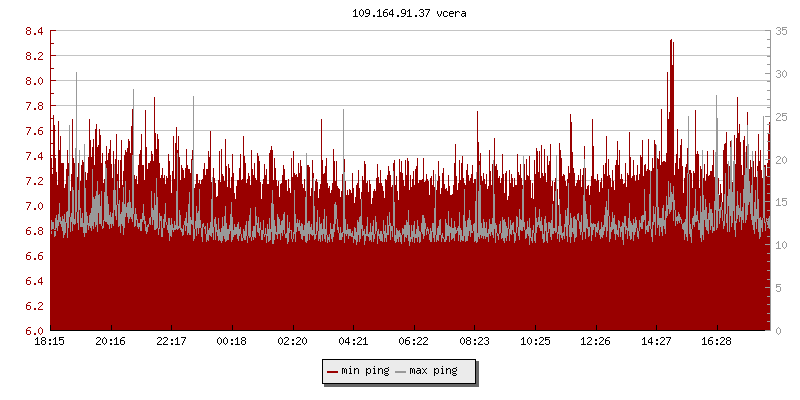Screen dimensions: 800x400
Task: Click the dark red min ping legend swatch
Action: click(x=332, y=371)
